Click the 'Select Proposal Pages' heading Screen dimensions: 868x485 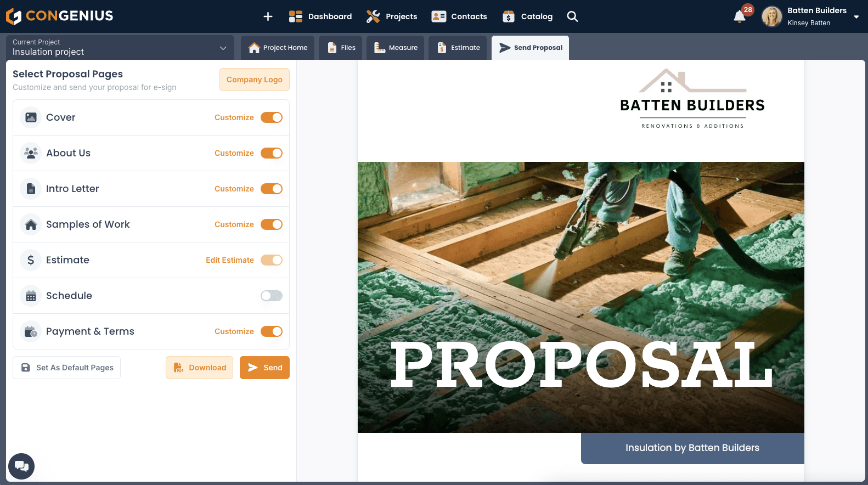pos(67,74)
